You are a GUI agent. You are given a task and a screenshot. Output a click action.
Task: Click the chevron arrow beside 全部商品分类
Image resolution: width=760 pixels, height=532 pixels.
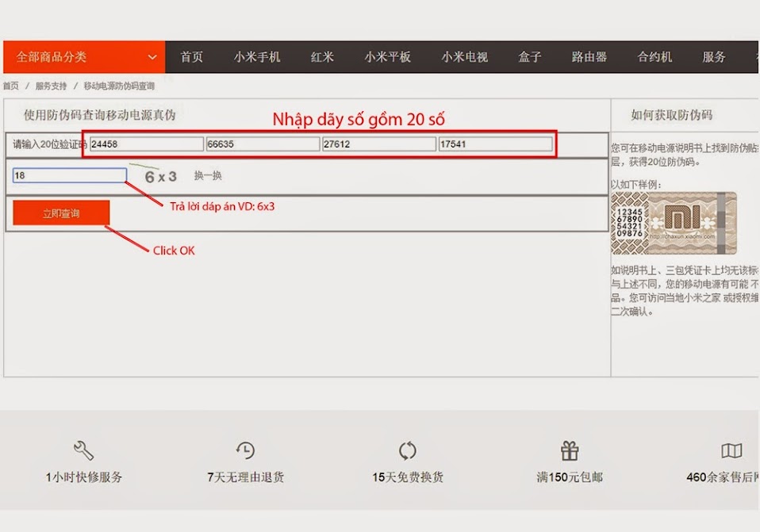[x=152, y=57]
